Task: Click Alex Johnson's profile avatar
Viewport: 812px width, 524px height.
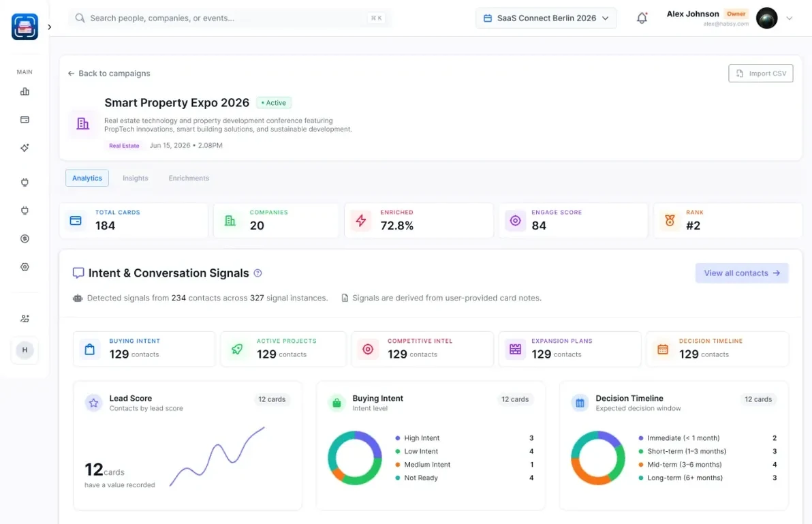Action: click(x=767, y=18)
